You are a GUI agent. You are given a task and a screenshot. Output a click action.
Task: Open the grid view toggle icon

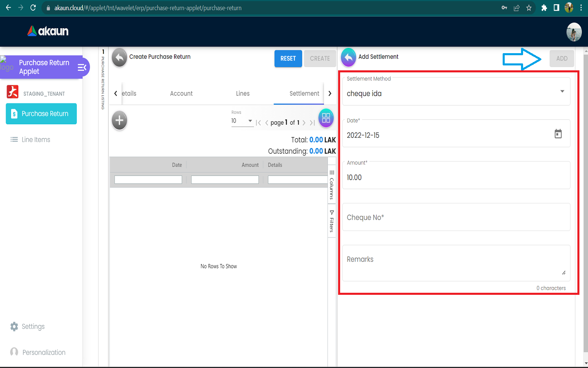(326, 118)
